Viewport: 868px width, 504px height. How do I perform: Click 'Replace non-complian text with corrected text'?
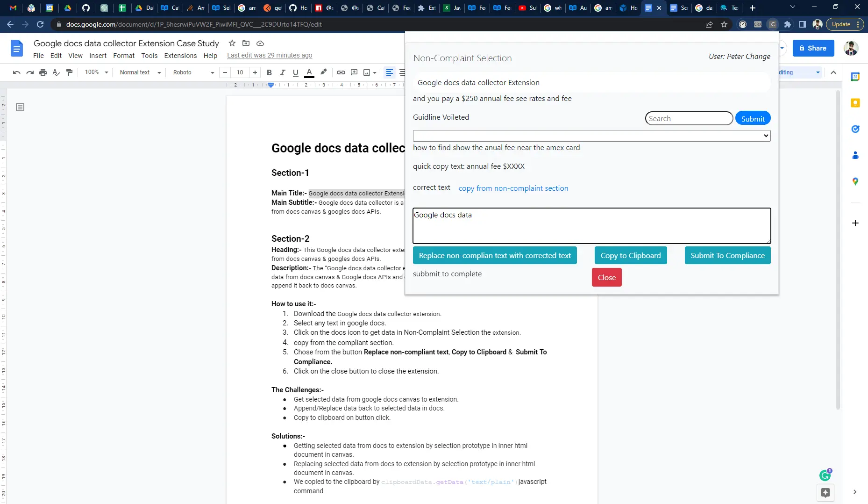click(x=495, y=255)
